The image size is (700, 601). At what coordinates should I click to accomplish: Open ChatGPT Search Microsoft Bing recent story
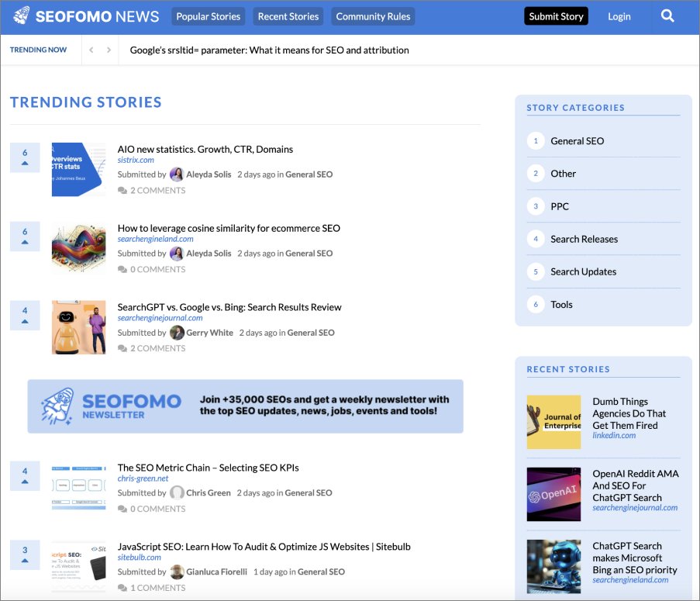(634, 558)
